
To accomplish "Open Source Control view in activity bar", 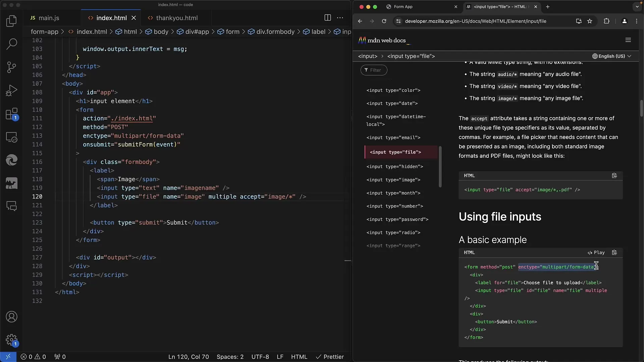I will (11, 67).
